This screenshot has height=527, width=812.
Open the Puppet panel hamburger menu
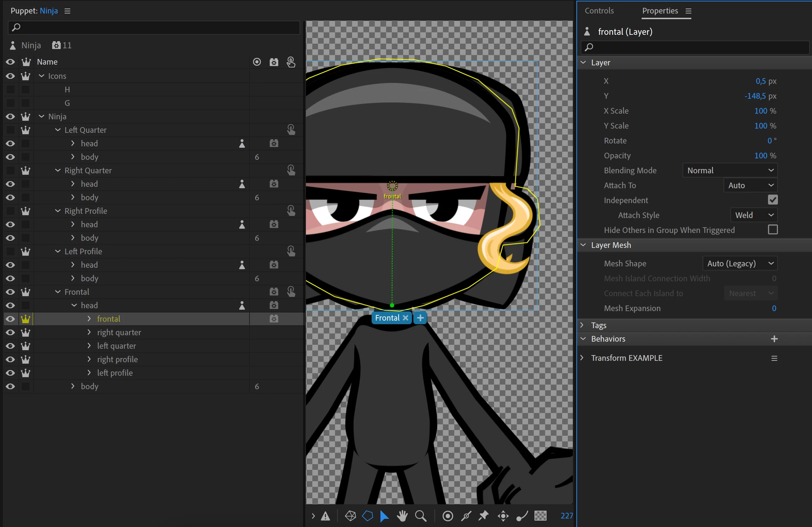coord(67,11)
